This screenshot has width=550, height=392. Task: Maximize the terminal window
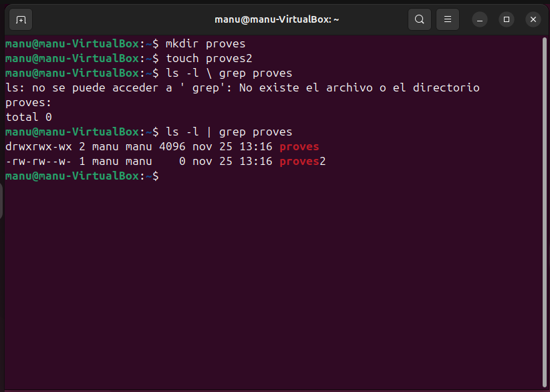[x=506, y=19]
